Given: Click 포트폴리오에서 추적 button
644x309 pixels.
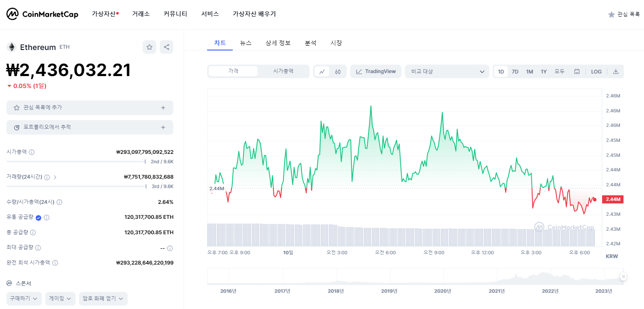Looking at the screenshot, I should (x=90, y=127).
